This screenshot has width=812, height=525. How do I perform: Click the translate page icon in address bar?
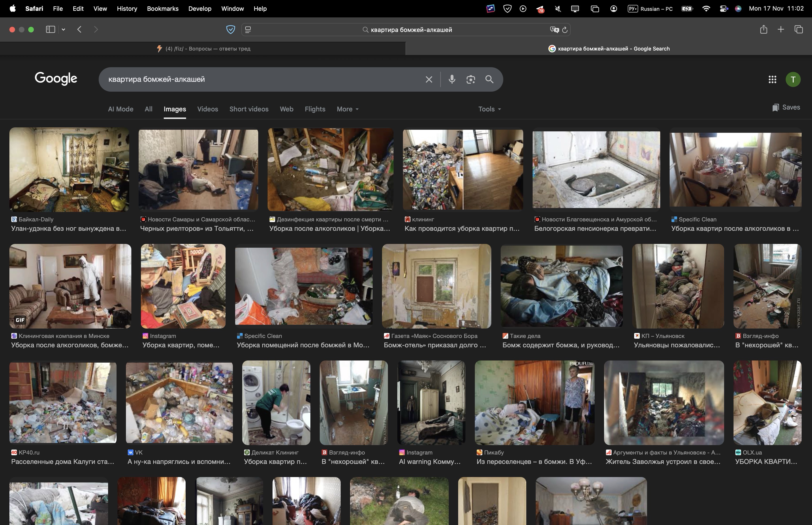554,30
